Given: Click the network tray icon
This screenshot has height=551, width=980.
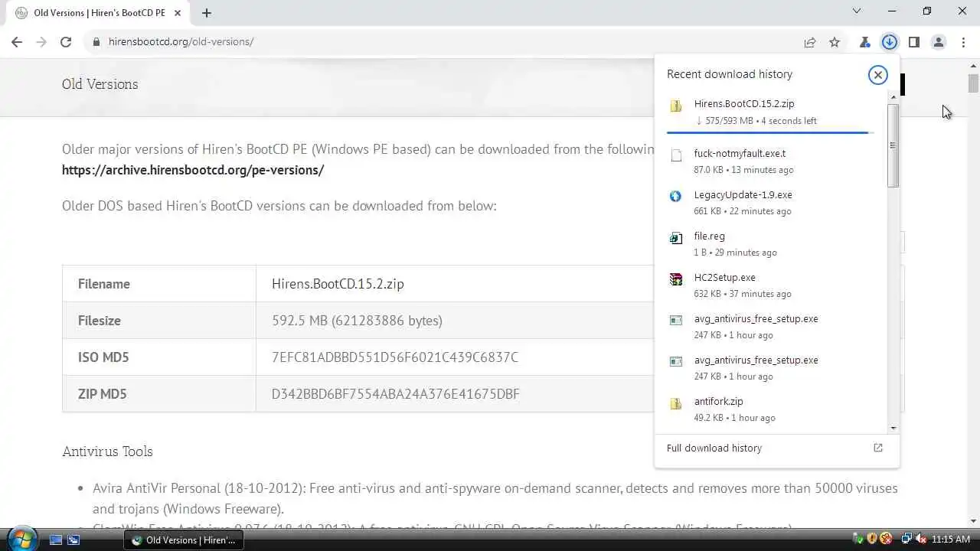Looking at the screenshot, I should click(x=906, y=540).
